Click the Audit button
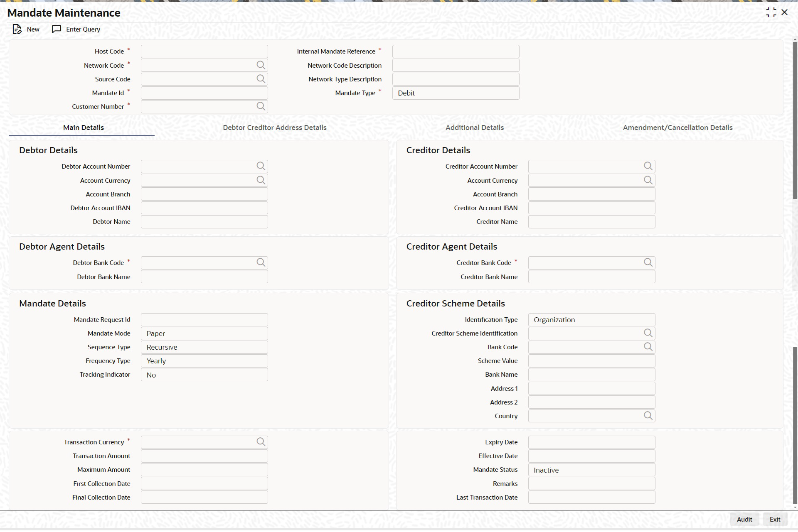Viewport: 798px width, 532px height. click(x=744, y=519)
